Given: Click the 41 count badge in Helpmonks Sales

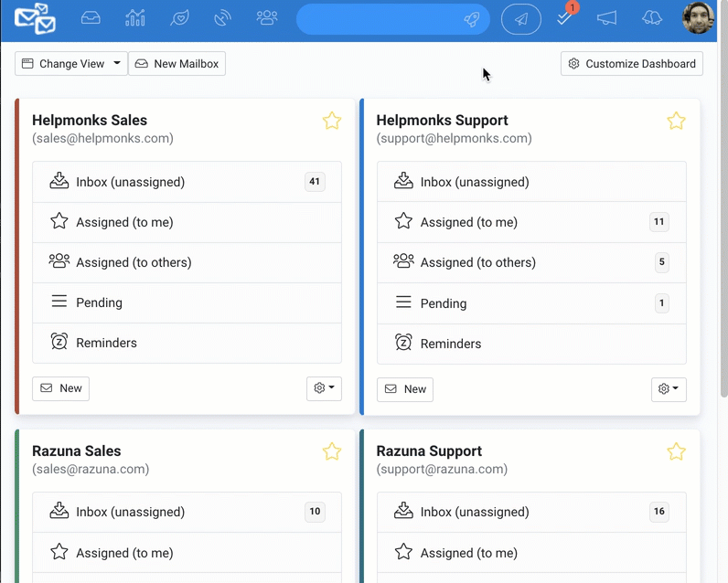Looking at the screenshot, I should coord(315,181).
